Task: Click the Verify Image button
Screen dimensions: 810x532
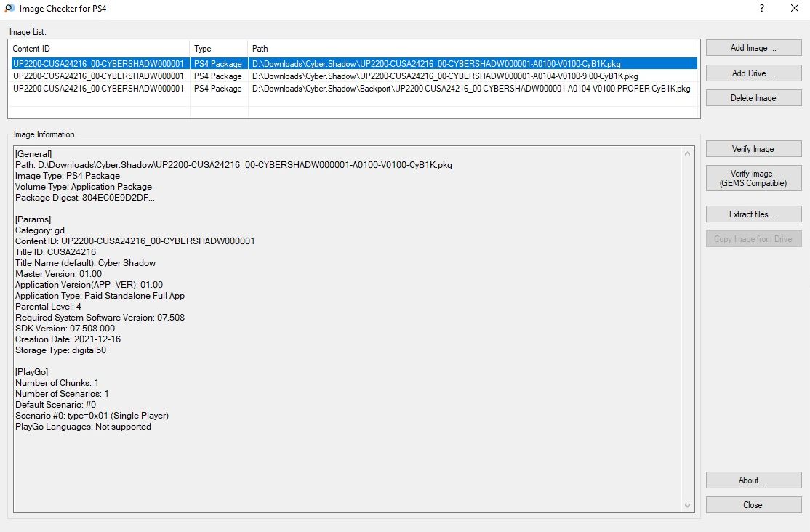Action: (753, 149)
